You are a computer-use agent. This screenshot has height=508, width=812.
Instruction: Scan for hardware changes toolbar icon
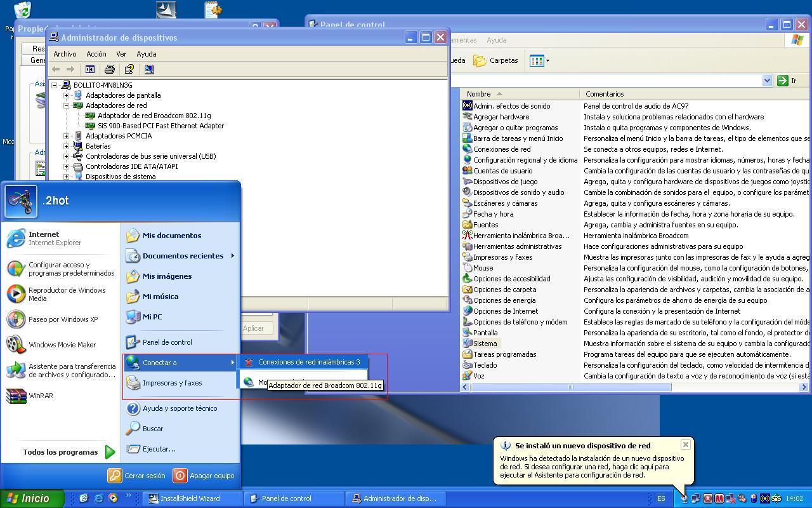click(x=149, y=69)
